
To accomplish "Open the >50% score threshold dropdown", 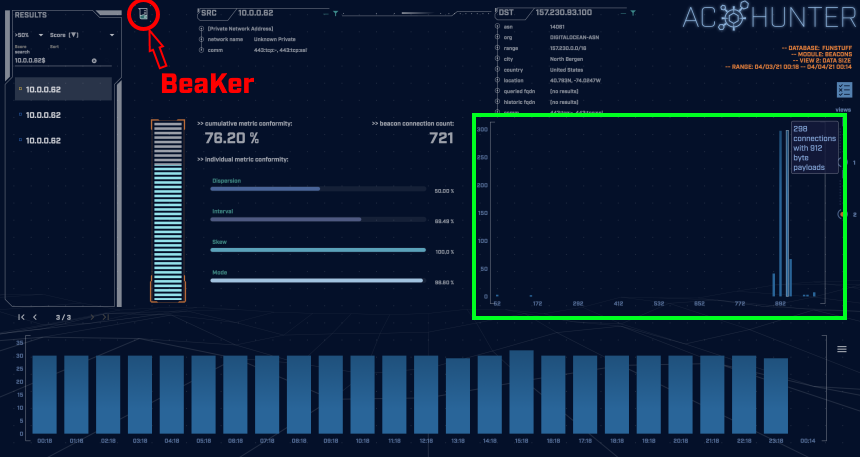I will point(29,35).
